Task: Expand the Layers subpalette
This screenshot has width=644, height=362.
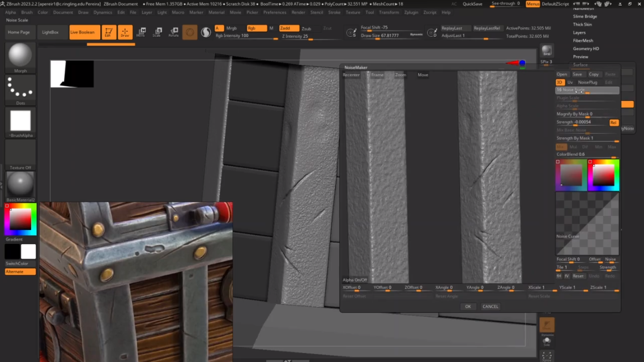Action: pyautogui.click(x=579, y=32)
